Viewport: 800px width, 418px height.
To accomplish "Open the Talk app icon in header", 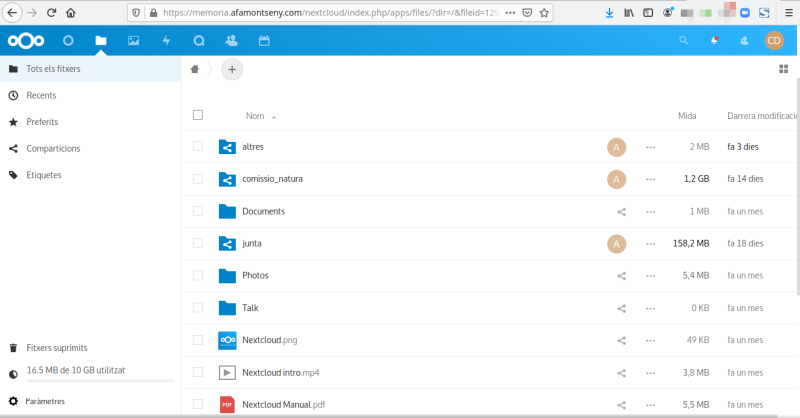I will coord(199,41).
